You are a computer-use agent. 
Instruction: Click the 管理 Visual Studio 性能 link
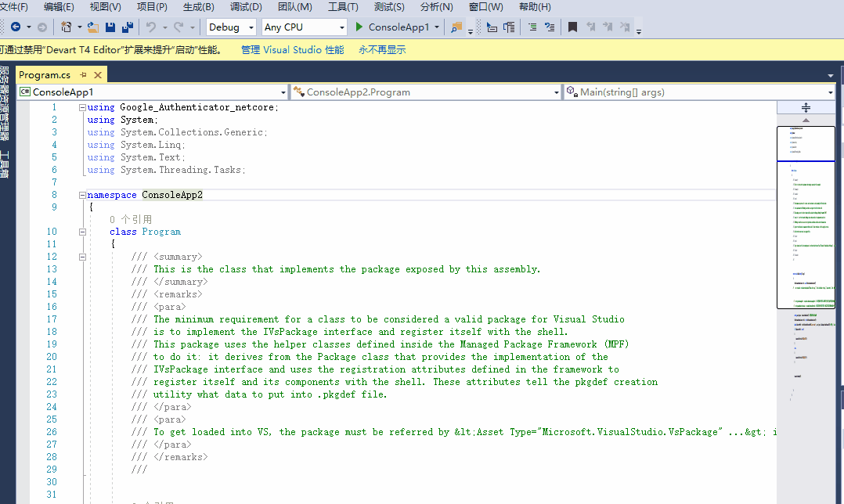tap(292, 49)
